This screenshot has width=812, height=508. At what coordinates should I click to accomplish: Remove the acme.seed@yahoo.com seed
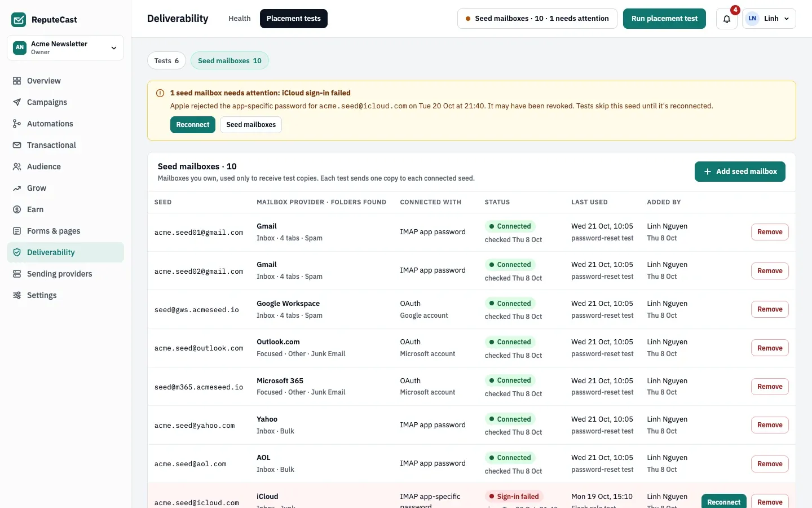(x=770, y=425)
